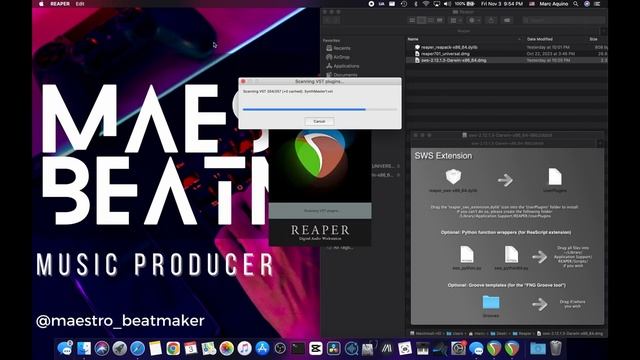Open Google Chrome from the Dock

point(173,348)
